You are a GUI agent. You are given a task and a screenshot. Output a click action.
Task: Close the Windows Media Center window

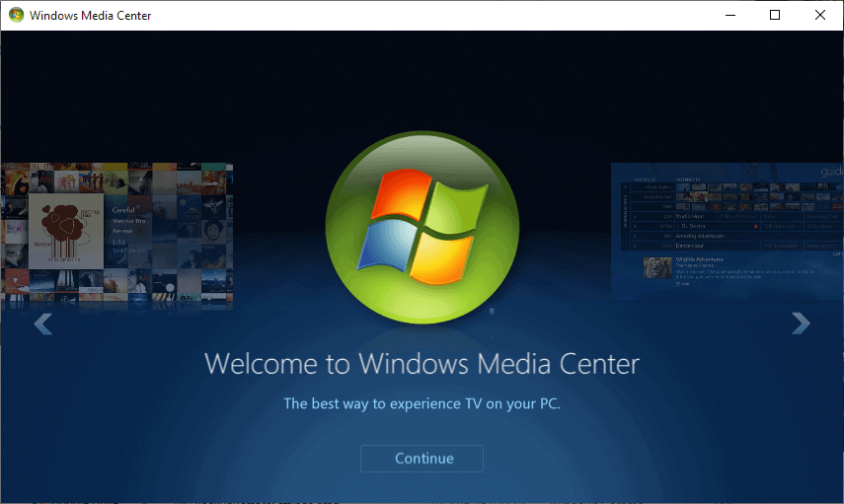819,15
